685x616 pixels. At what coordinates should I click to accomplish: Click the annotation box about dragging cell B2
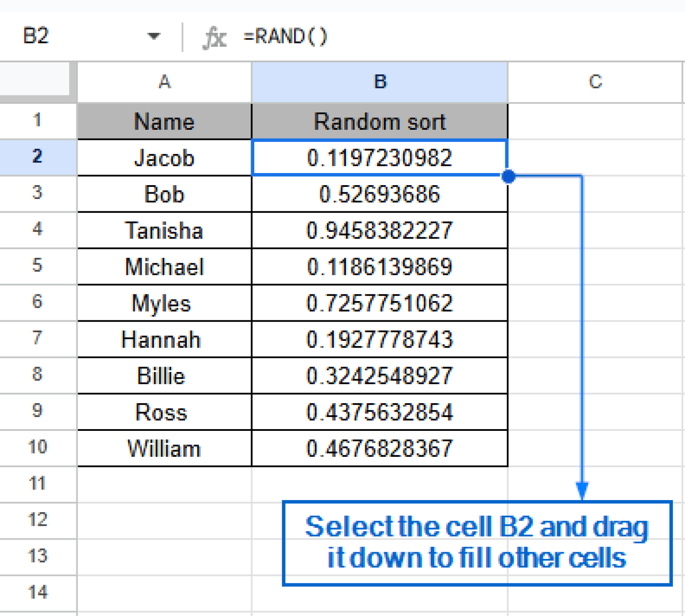[476, 542]
